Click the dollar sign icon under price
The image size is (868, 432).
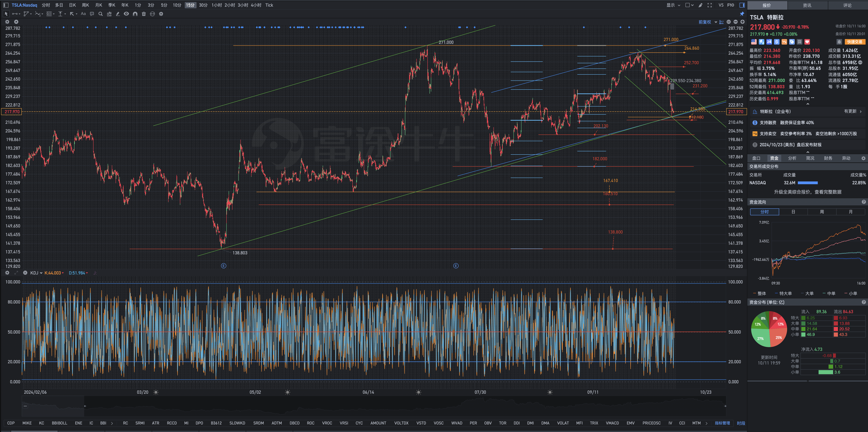777,42
